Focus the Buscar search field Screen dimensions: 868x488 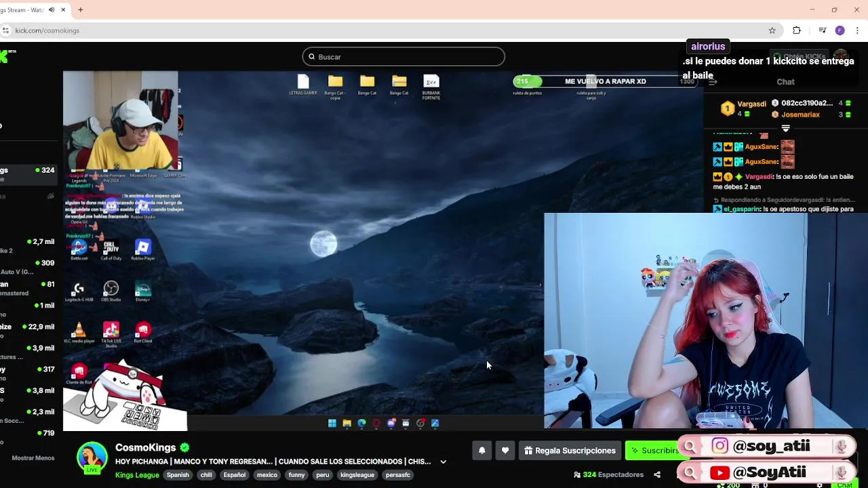(x=403, y=57)
